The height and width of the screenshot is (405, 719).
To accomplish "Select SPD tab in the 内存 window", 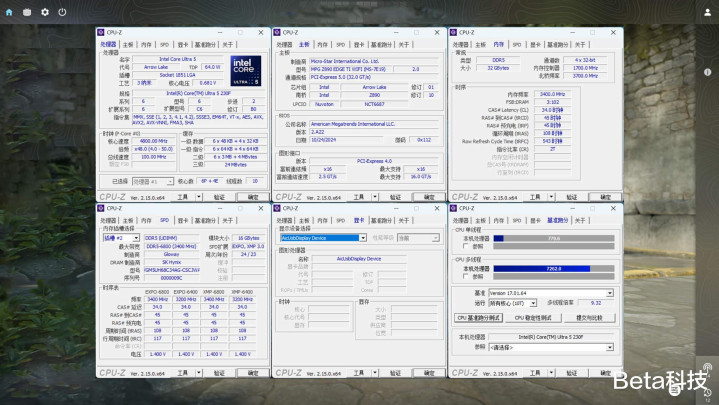I will pos(517,44).
